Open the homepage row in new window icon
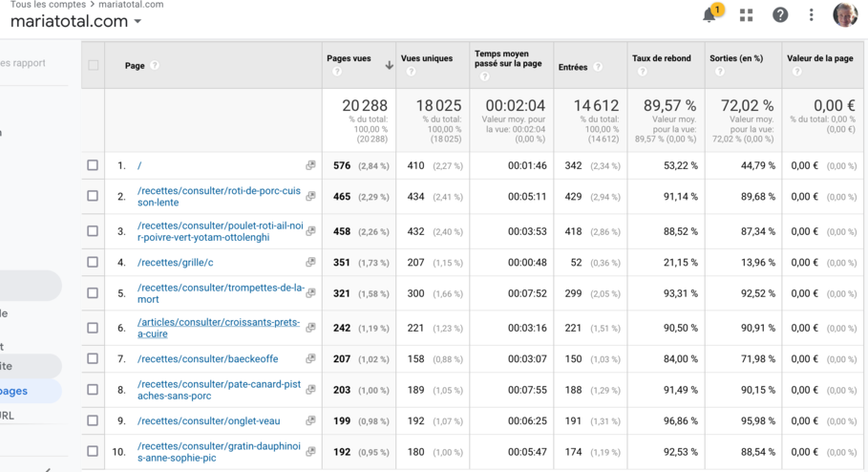The image size is (868, 472). [310, 166]
